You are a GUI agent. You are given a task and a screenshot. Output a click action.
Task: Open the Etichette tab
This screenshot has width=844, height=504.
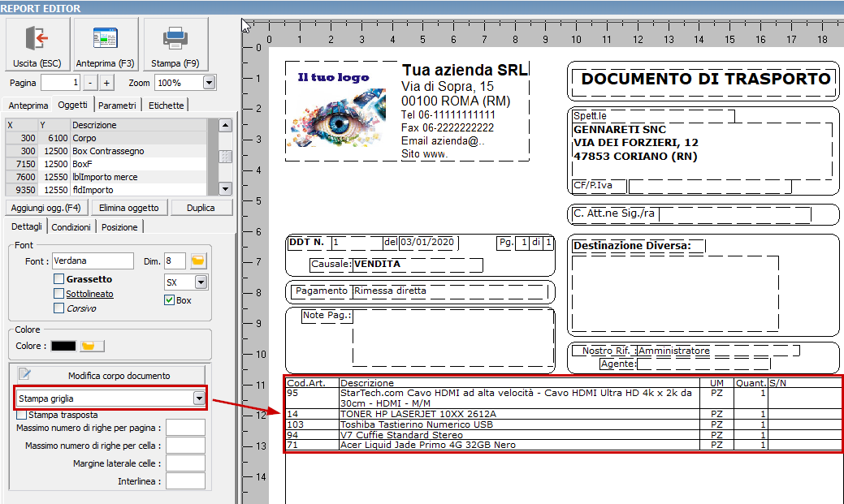[x=166, y=106]
